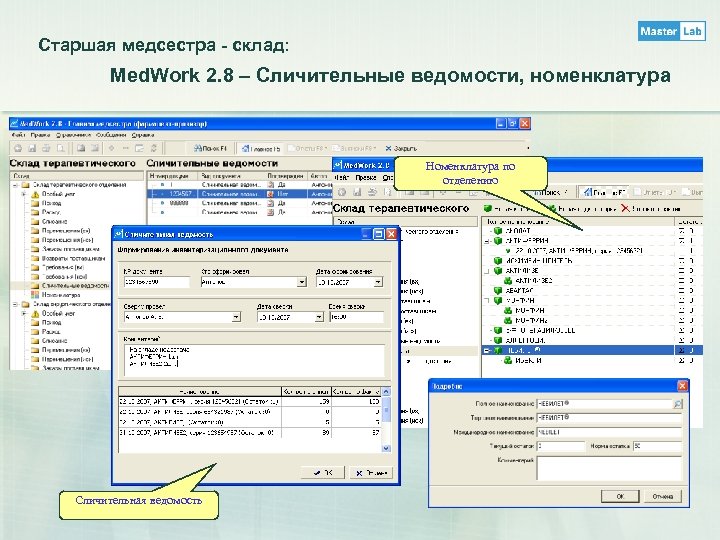
Task: Click the green cube icon of the АБАКТАЛ row
Action: click(x=498, y=290)
